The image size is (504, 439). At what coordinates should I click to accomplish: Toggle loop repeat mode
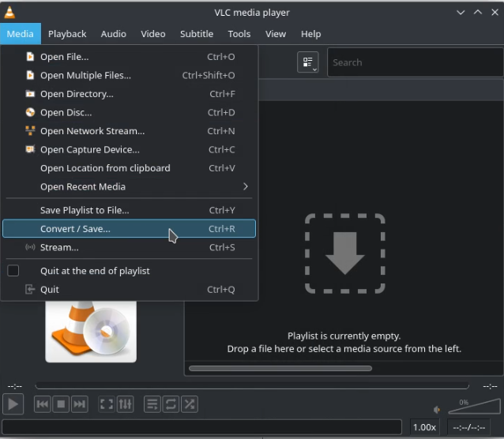[x=171, y=404]
